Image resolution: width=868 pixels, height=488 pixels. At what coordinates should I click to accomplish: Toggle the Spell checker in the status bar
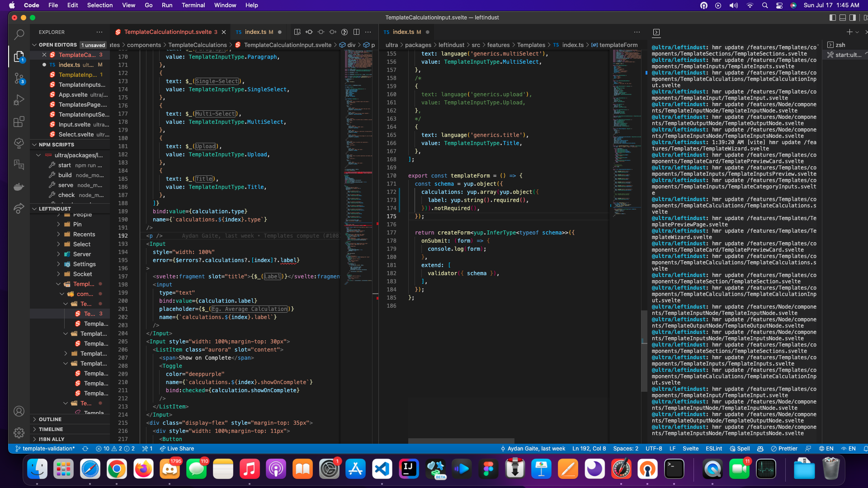(740, 449)
